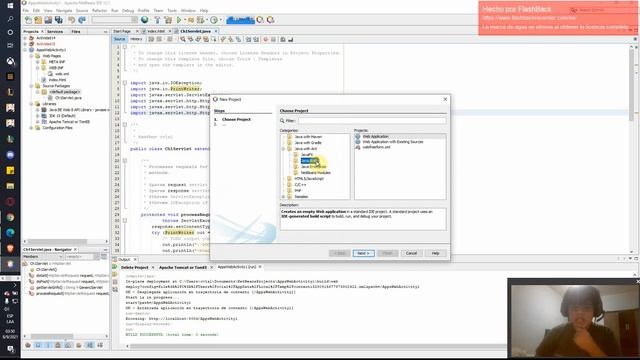Click the Undo toolbar icon
The height and width of the screenshot is (360, 640).
point(71,20)
